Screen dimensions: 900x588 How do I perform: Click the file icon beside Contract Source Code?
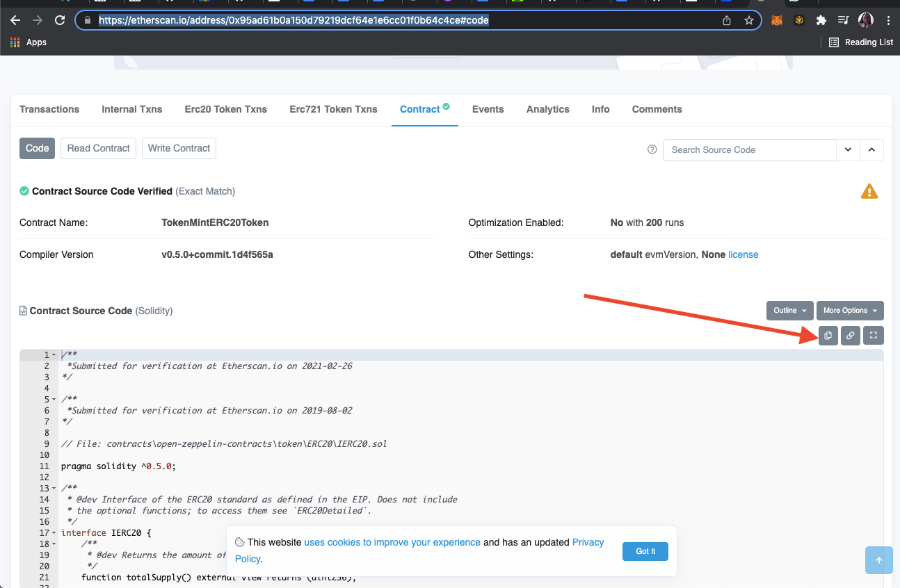23,311
